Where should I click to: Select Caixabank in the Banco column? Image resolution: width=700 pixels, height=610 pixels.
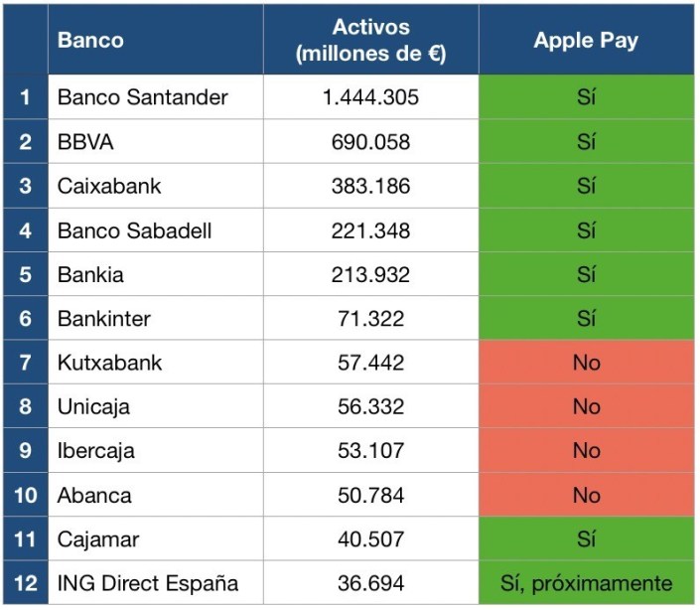[109, 187]
